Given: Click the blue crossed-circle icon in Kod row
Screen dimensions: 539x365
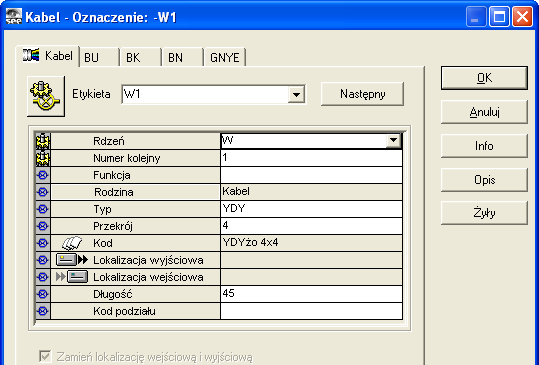Looking at the screenshot, I should (x=43, y=243).
